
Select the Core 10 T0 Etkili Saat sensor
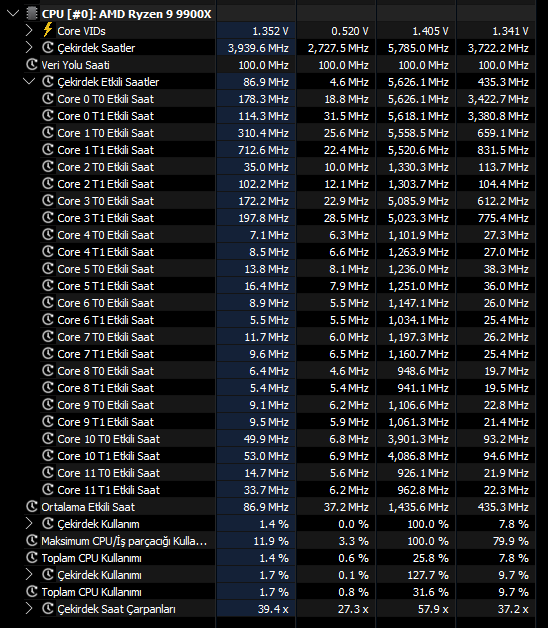[109, 439]
